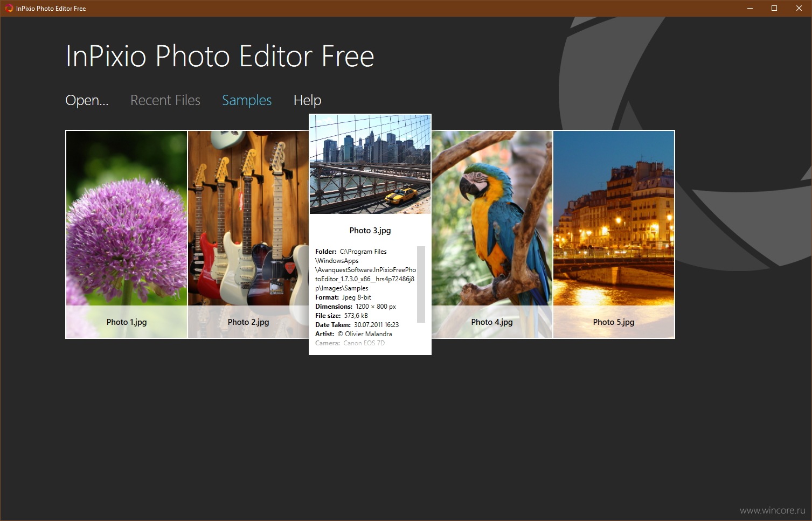Click the Format 'Jpeg 8-bit' value
The width and height of the screenshot is (812, 521).
tap(357, 297)
